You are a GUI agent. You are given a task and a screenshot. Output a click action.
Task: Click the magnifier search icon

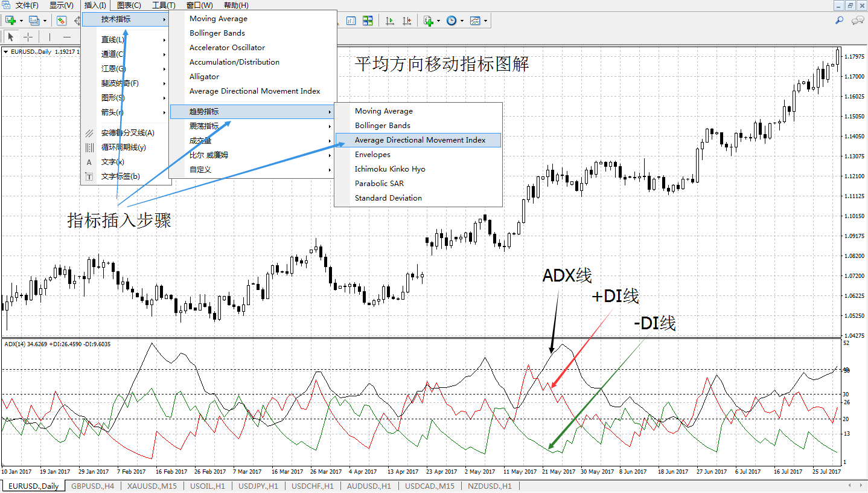tap(839, 21)
